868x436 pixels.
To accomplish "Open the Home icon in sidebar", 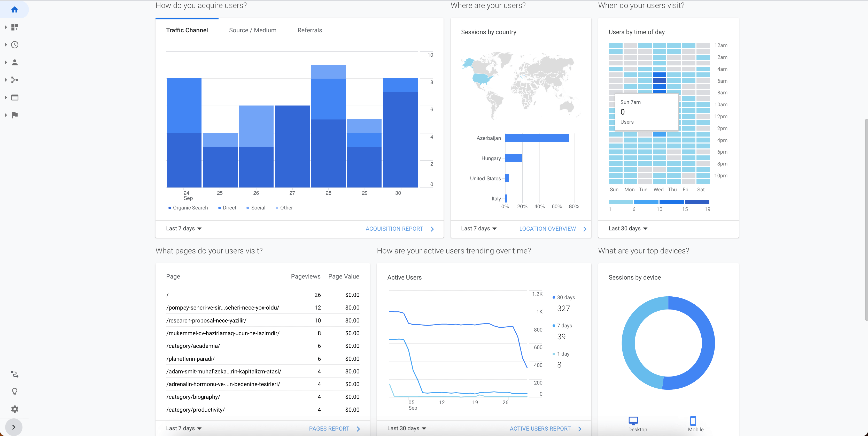I will point(14,10).
